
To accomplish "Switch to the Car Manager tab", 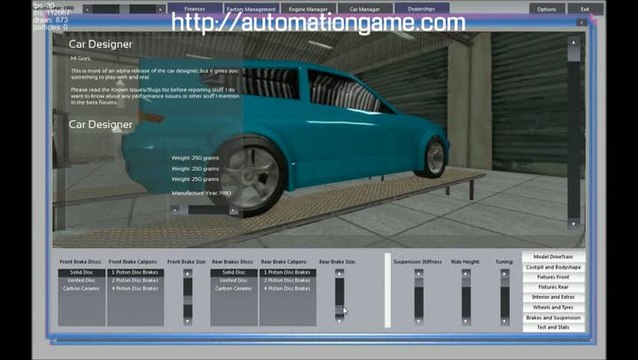I will click(365, 9).
